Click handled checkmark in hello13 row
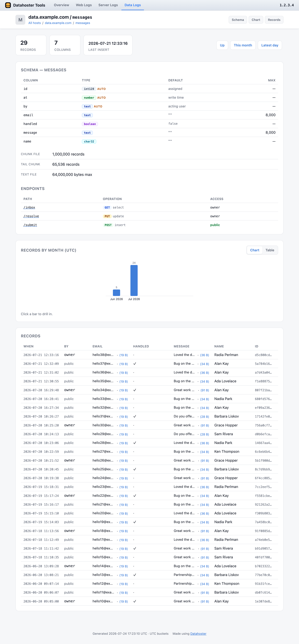Image resolution: width=299 pixels, height=644 pixels. coord(135,575)
